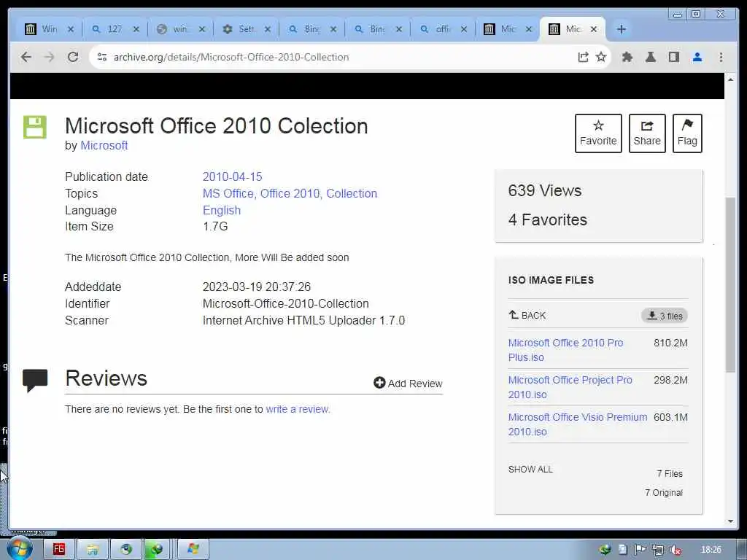Open site information icon in address bar
Viewport: 747px width, 560px height.
pyautogui.click(x=101, y=57)
